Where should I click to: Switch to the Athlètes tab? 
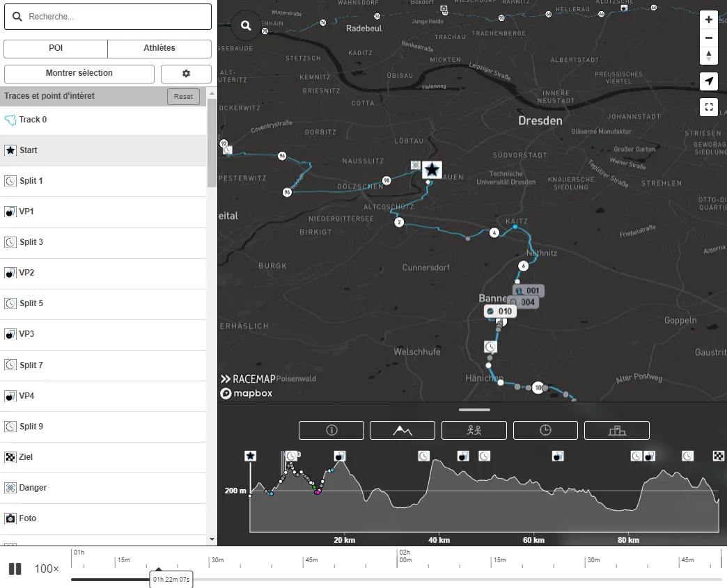click(159, 48)
